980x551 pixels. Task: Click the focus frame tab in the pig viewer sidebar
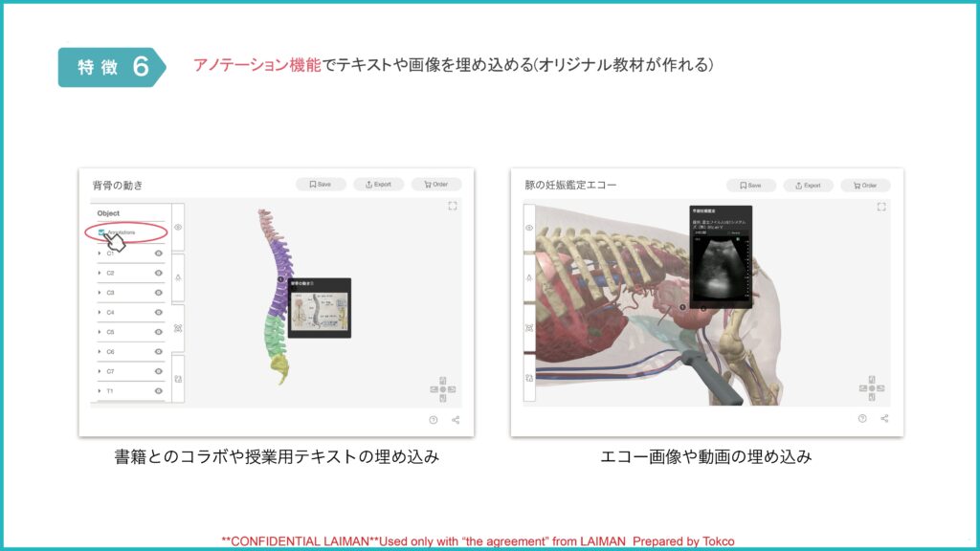529,327
